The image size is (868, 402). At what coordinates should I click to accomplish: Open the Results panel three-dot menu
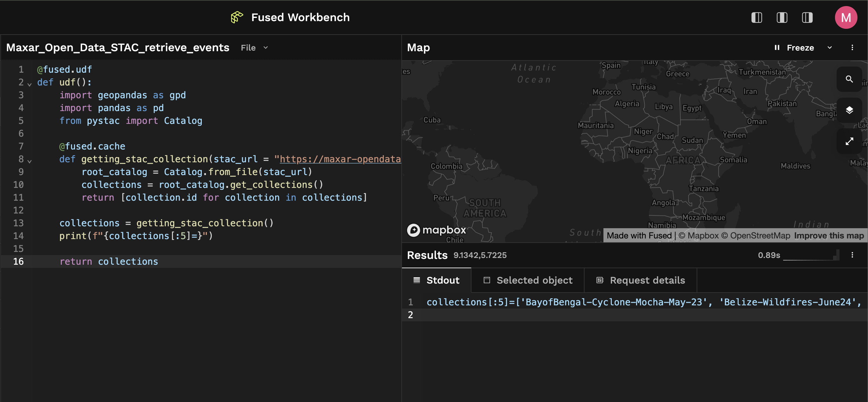pyautogui.click(x=852, y=255)
